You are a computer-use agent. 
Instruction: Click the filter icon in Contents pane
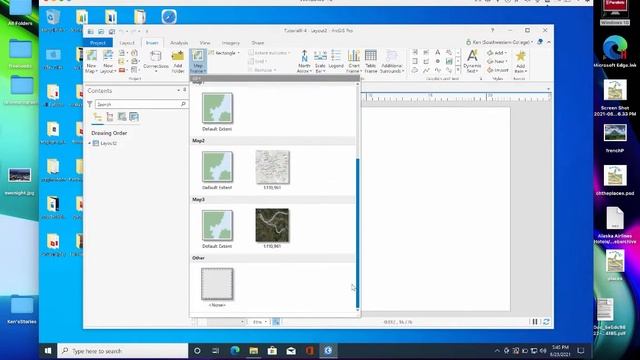[90, 104]
